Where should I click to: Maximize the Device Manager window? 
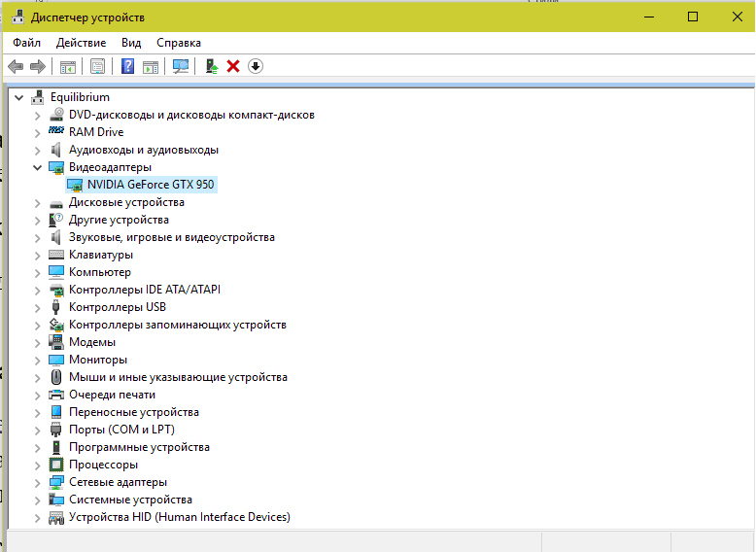tap(693, 17)
